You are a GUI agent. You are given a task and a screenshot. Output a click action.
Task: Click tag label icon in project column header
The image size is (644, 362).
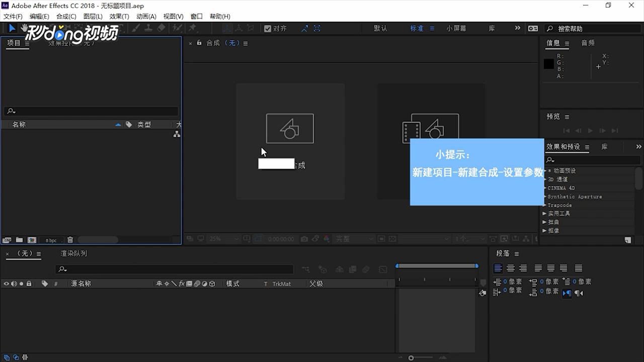[129, 124]
